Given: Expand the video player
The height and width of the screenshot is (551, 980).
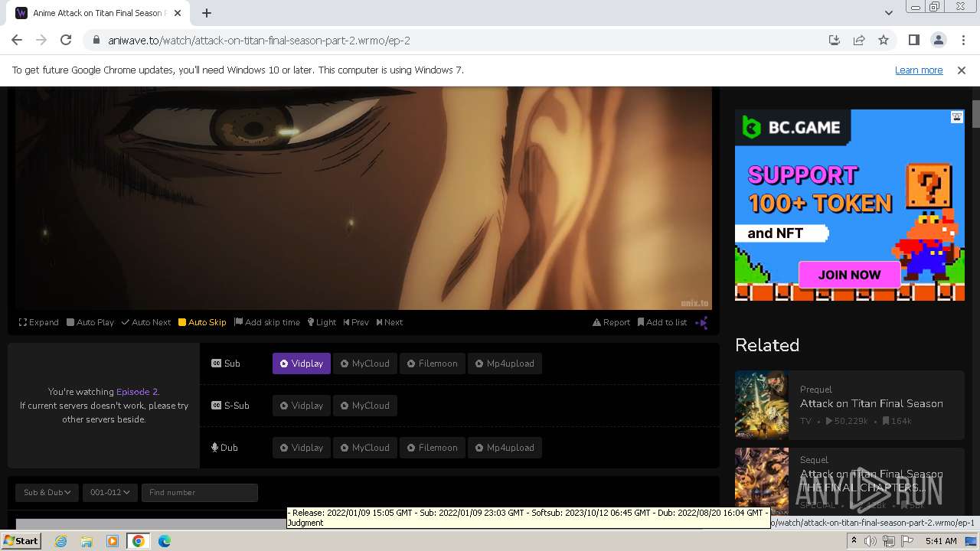Looking at the screenshot, I should pyautogui.click(x=39, y=322).
